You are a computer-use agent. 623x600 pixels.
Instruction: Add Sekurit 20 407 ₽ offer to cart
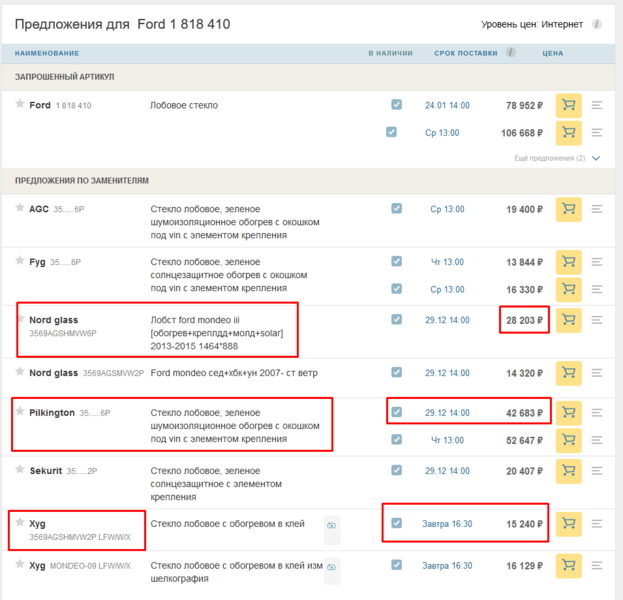click(x=568, y=470)
